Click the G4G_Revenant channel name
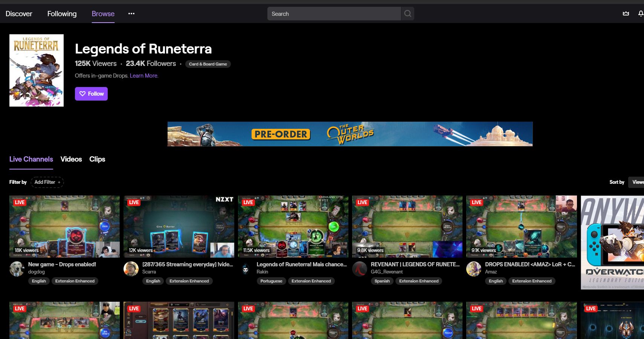 (x=387, y=272)
